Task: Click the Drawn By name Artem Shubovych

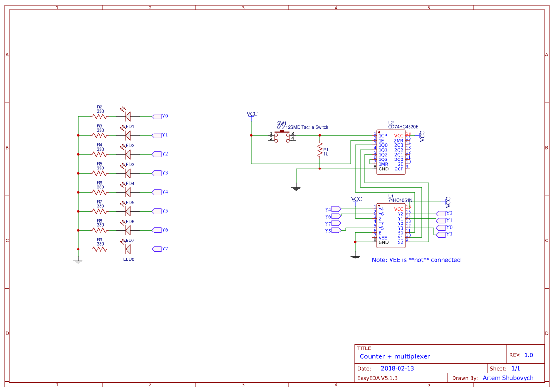Action: coord(508,377)
